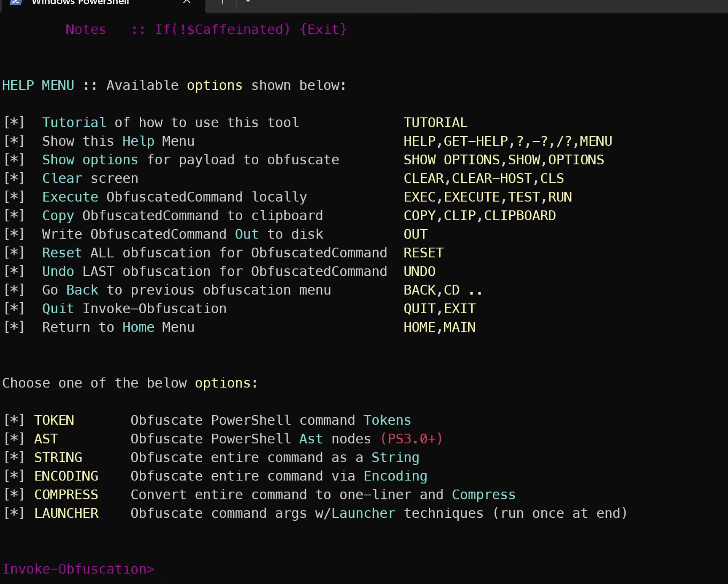The width and height of the screenshot is (728, 584).
Task: Click the HOME,MAIN command text
Action: (439, 327)
